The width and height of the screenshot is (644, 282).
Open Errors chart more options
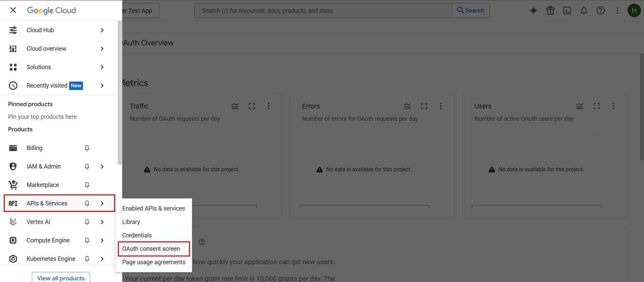coord(441,106)
